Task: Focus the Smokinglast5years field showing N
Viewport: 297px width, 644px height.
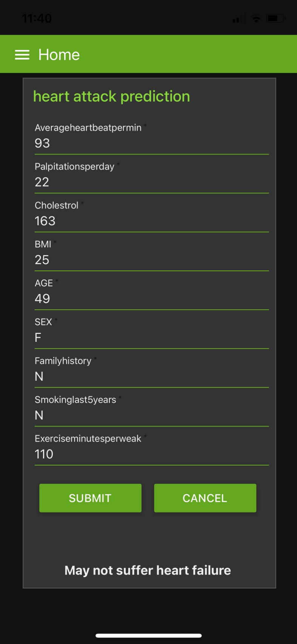Action: pyautogui.click(x=152, y=410)
